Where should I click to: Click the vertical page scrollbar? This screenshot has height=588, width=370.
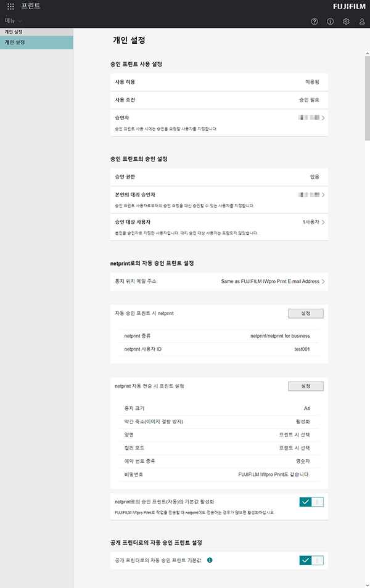pos(367,99)
